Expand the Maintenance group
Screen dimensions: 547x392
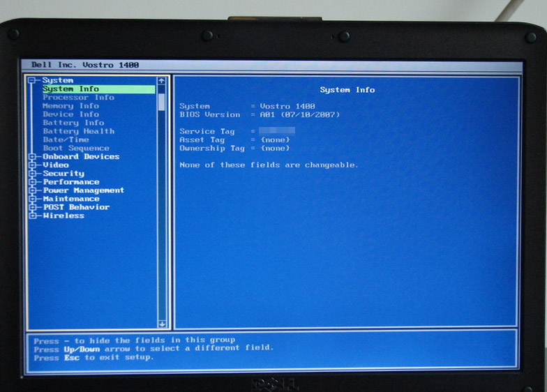[x=32, y=199]
